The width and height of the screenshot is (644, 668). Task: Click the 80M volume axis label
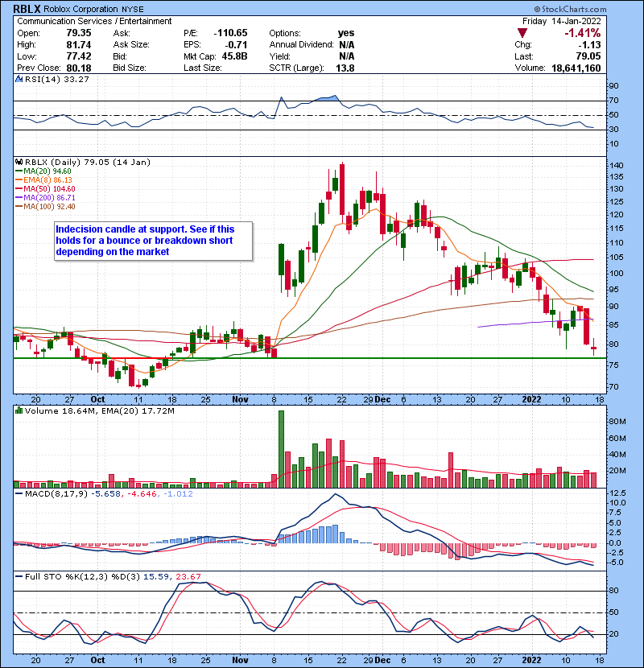click(x=617, y=422)
